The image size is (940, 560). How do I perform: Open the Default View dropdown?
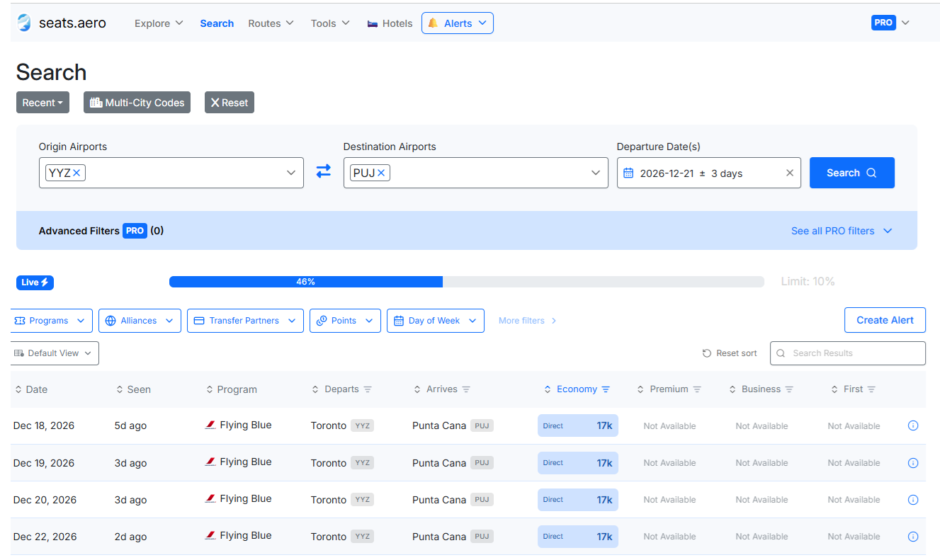(x=55, y=353)
